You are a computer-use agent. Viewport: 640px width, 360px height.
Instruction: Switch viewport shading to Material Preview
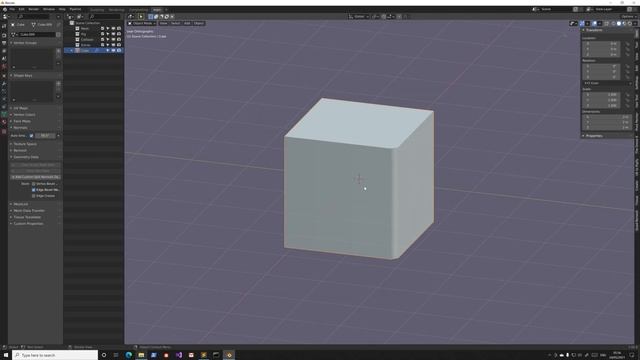pyautogui.click(x=624, y=24)
